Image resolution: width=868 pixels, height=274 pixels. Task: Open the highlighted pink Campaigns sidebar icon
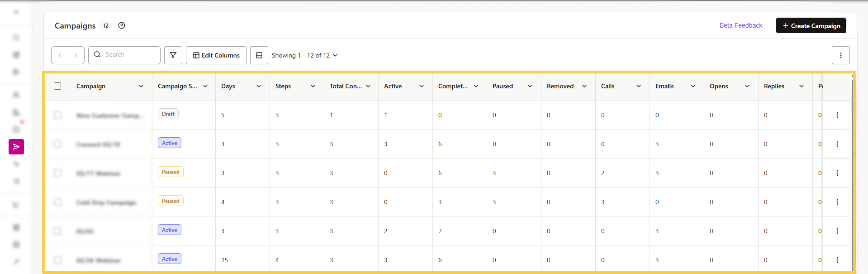pyautogui.click(x=16, y=147)
